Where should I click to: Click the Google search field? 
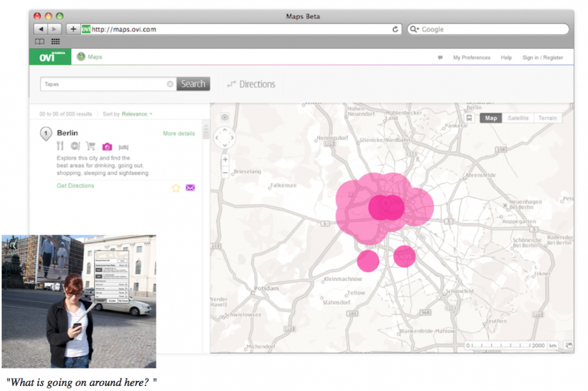489,29
